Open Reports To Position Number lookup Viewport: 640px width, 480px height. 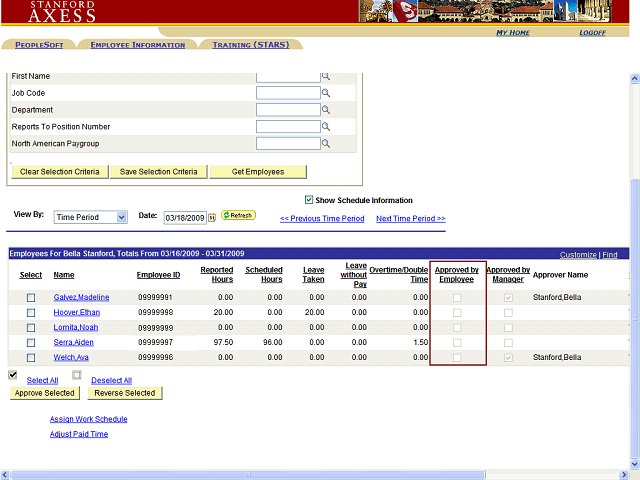325,127
